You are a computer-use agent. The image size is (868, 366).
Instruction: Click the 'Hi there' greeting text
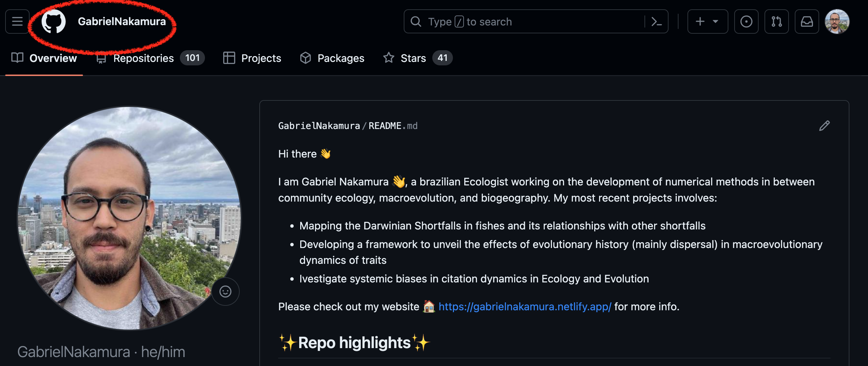[x=297, y=154]
